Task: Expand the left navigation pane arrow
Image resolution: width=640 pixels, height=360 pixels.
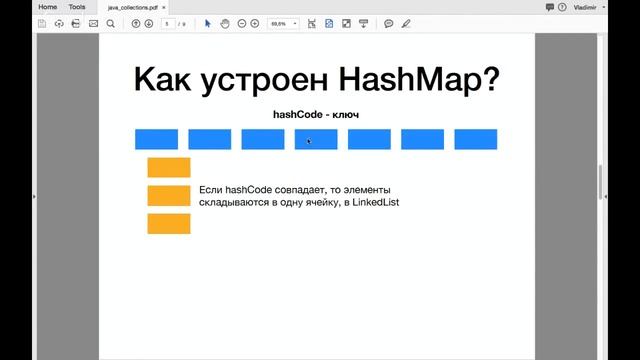Action: pyautogui.click(x=34, y=197)
